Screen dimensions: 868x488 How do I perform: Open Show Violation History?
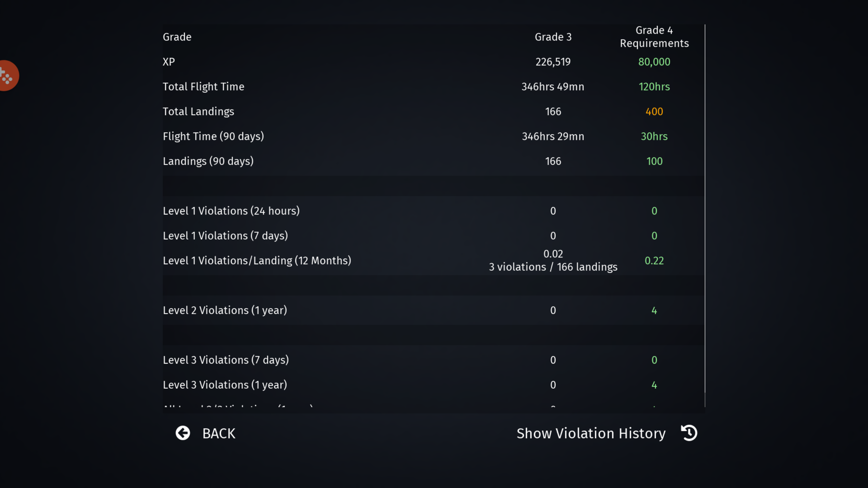click(x=607, y=433)
